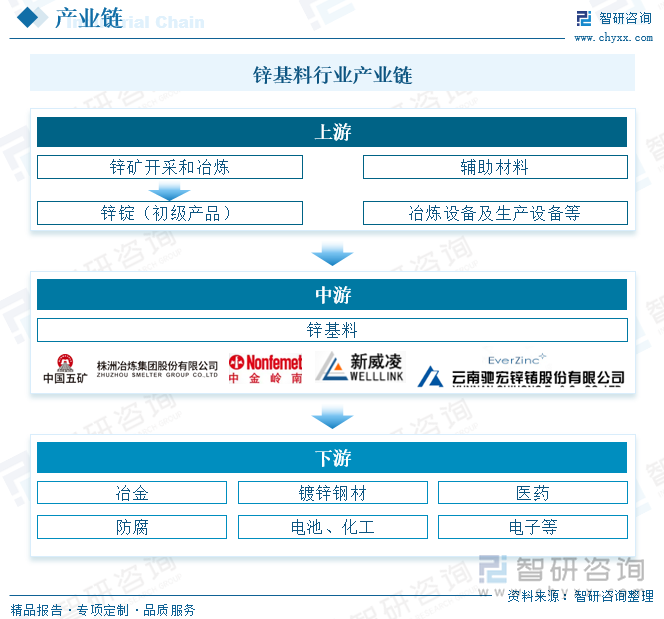Click the 株洲冶炼集团股份有限公司 logo
Viewport: 664px width, 619px height.
click(x=157, y=369)
